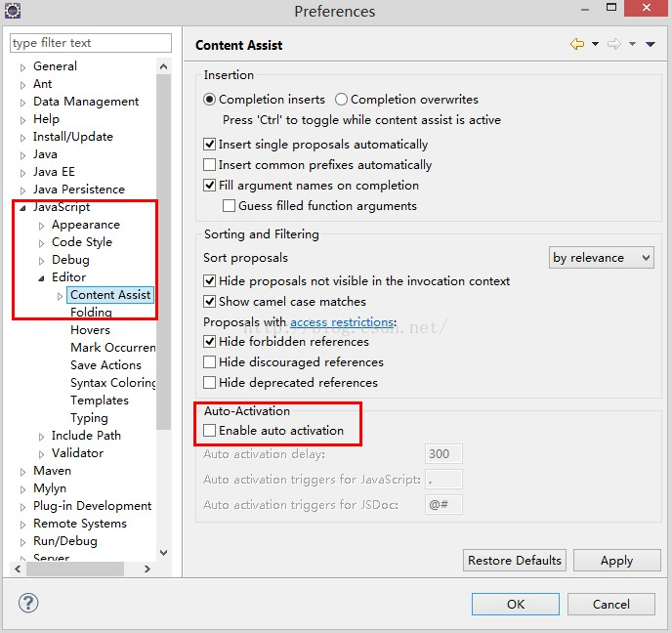This screenshot has width=672, height=633.
Task: Select Mylyn tree item
Action: (50, 488)
